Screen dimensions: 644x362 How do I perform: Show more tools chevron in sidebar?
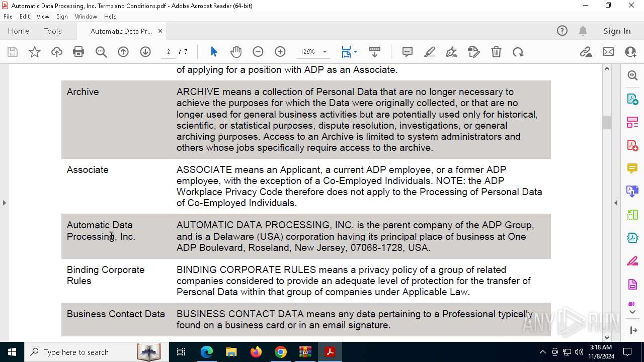click(632, 312)
